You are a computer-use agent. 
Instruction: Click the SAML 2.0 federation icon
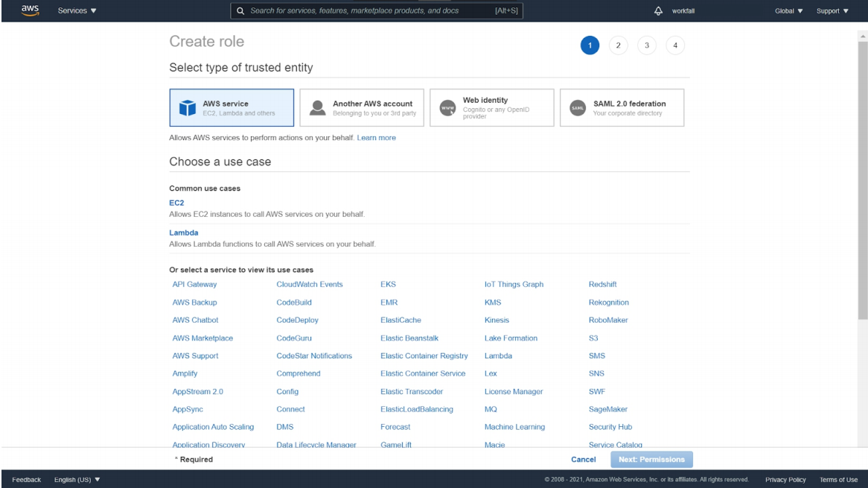[578, 107]
